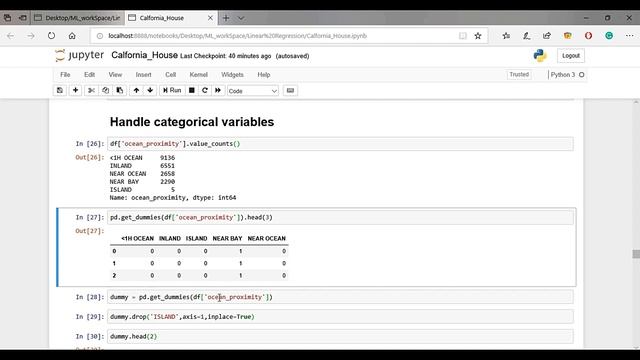Interrupt the kernel with stop icon
Viewport: 640px width, 360px height.
coord(191,90)
